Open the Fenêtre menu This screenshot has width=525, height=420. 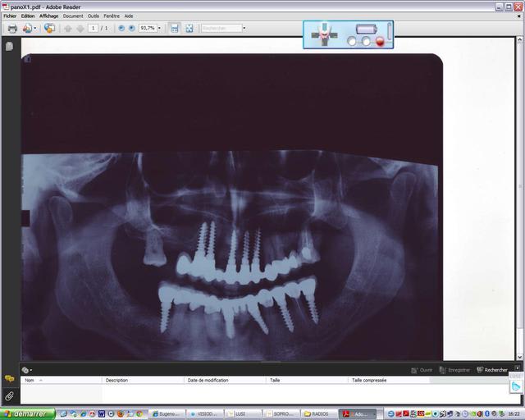(112, 16)
